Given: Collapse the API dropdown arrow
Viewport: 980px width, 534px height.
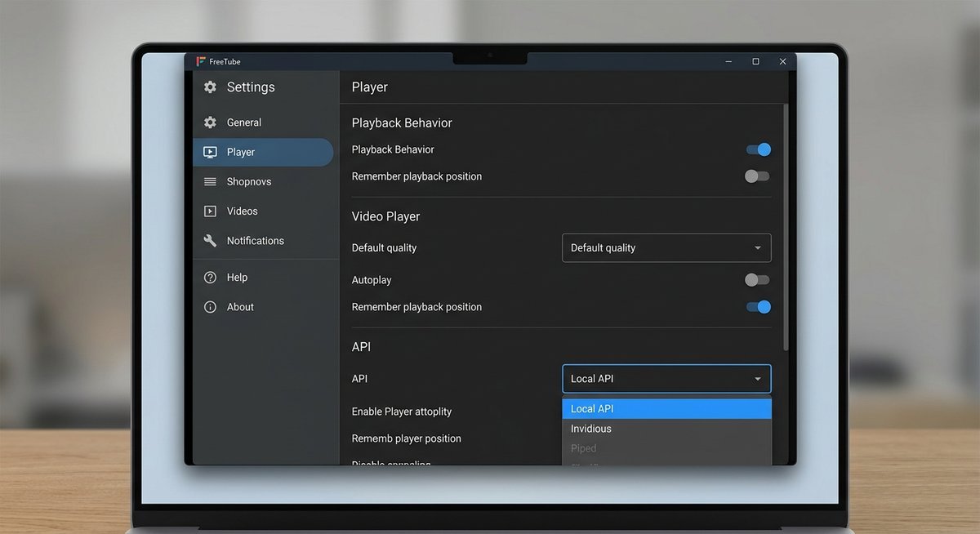Looking at the screenshot, I should [758, 378].
